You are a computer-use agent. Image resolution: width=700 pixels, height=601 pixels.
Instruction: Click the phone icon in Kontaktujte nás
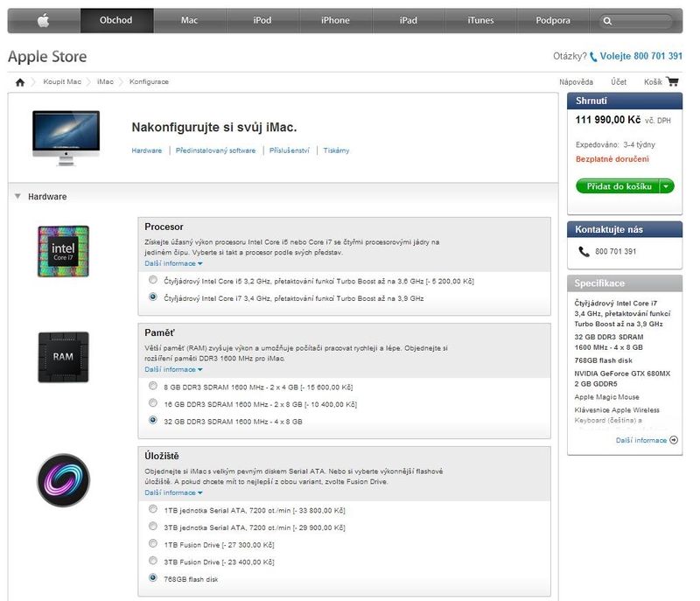584,252
